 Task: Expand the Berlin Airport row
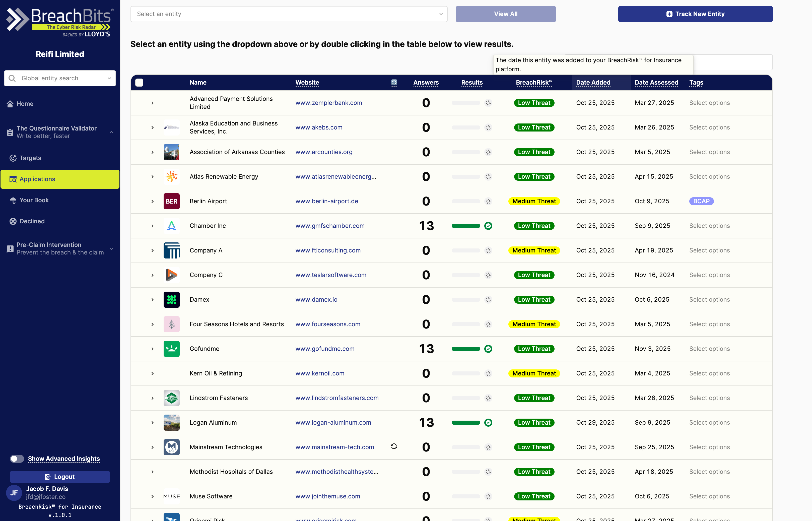152,201
